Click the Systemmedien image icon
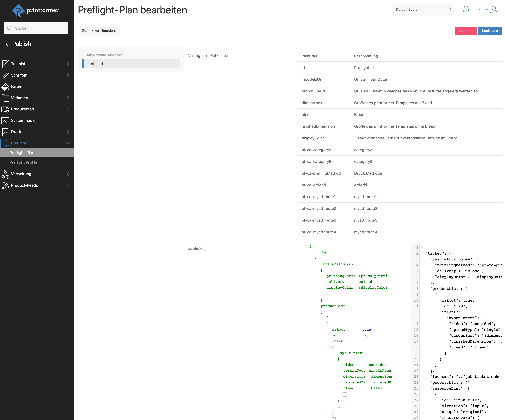This screenshot has width=505, height=420. pyautogui.click(x=5, y=121)
